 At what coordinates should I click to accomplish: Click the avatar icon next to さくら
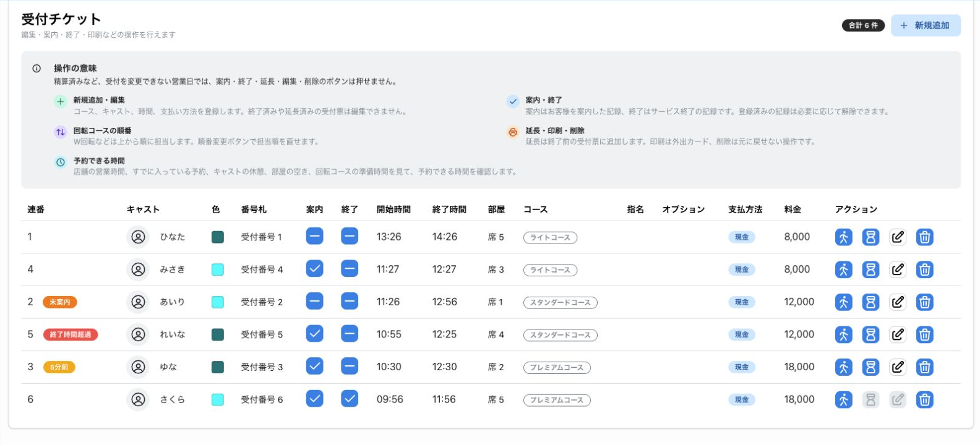coord(138,400)
